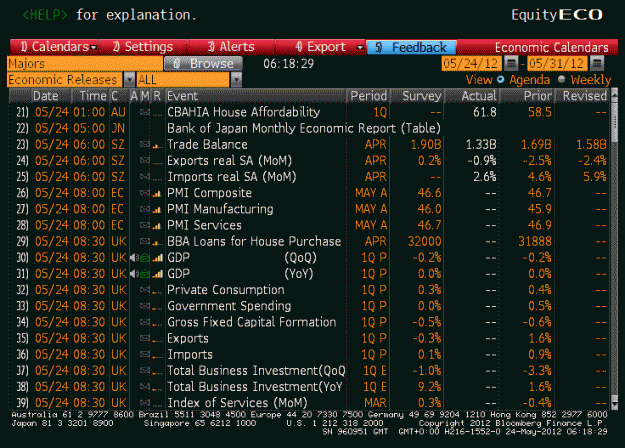Click the envelope icon on PMI Composite row

coord(145,193)
